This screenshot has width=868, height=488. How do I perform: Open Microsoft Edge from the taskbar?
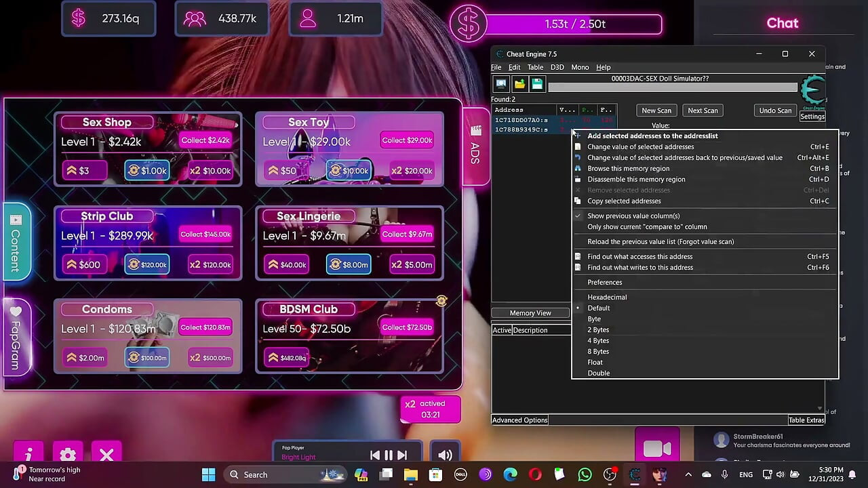510,474
